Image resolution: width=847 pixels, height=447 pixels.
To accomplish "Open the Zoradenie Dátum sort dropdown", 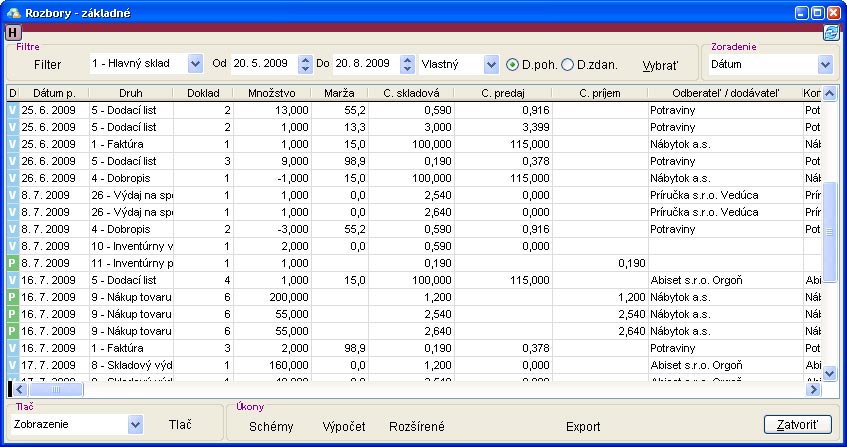I will point(825,64).
